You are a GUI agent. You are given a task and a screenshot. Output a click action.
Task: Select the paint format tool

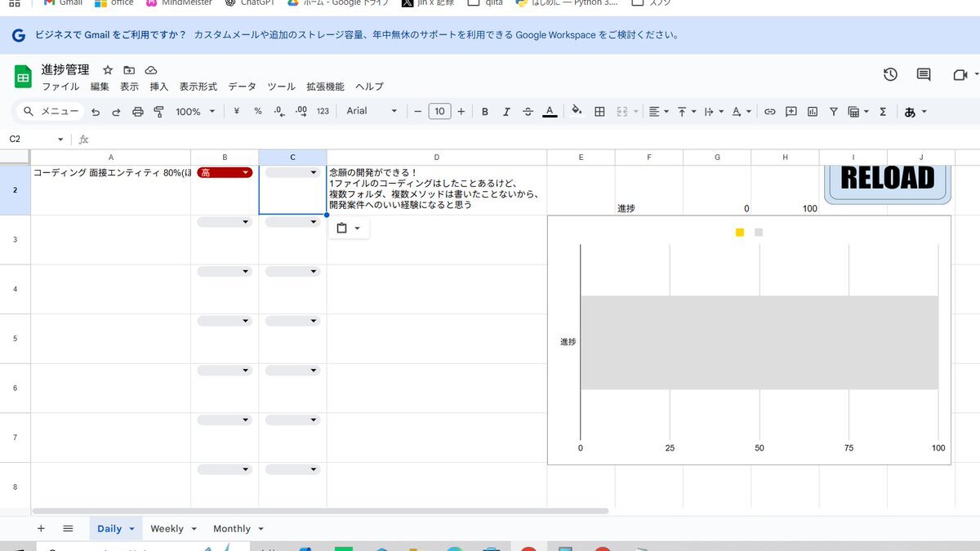pyautogui.click(x=158, y=112)
